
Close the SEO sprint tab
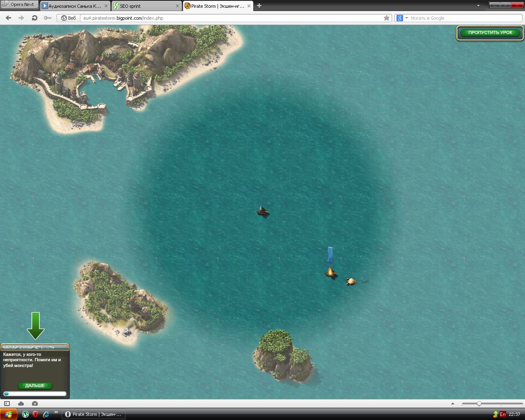[x=177, y=6]
